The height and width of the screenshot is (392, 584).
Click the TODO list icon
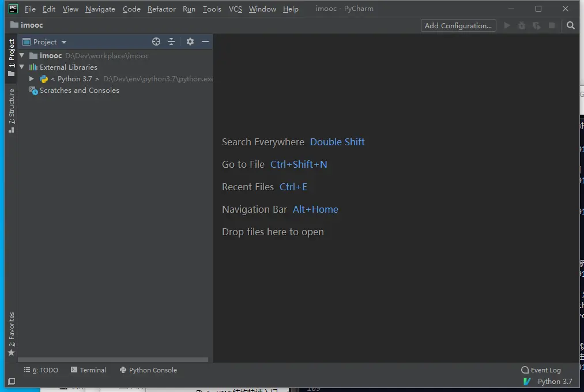27,370
